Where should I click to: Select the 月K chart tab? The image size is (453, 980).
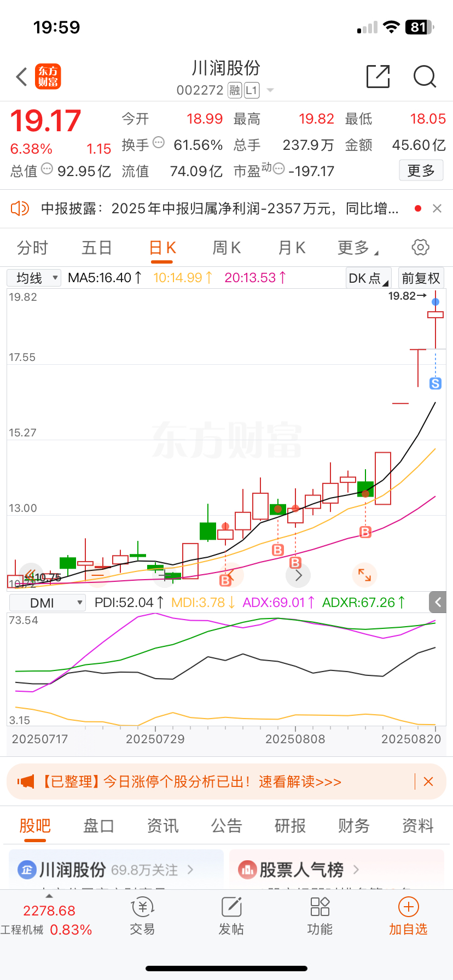[292, 248]
